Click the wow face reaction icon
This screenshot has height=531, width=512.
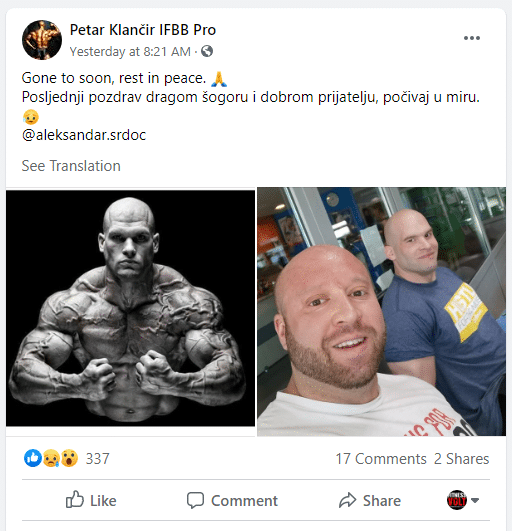coord(69,458)
